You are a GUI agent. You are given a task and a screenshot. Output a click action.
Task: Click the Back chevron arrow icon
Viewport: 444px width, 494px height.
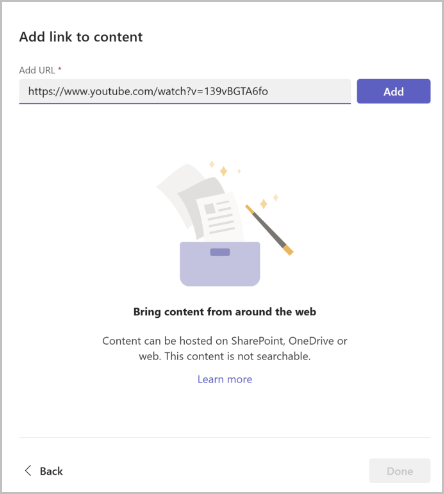pyautogui.click(x=28, y=471)
